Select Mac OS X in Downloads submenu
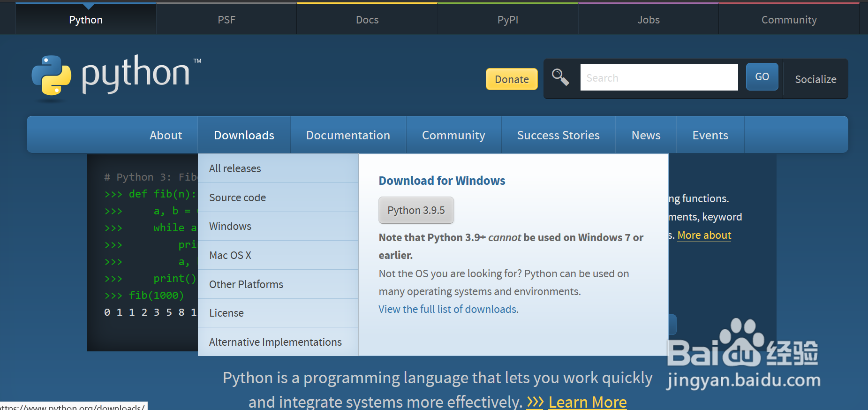The image size is (868, 410). [278, 255]
